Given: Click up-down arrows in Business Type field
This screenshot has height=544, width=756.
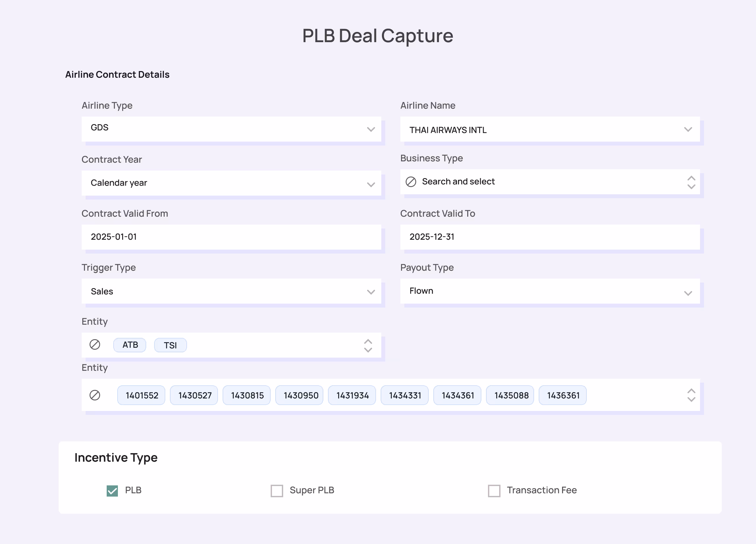Looking at the screenshot, I should (691, 182).
